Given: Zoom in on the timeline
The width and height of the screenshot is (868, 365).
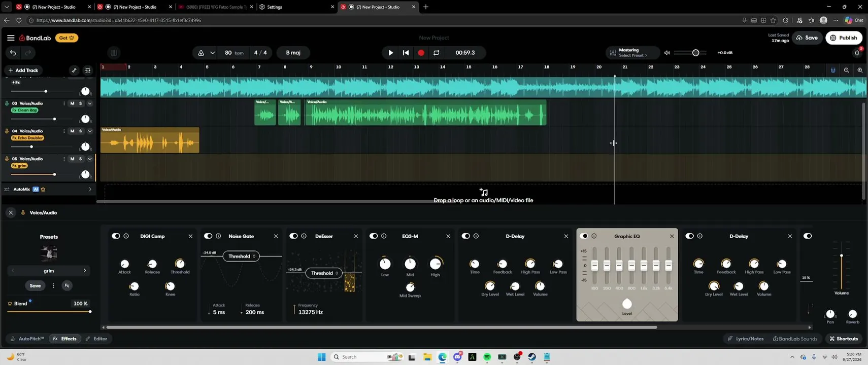Looking at the screenshot, I should point(860,70).
